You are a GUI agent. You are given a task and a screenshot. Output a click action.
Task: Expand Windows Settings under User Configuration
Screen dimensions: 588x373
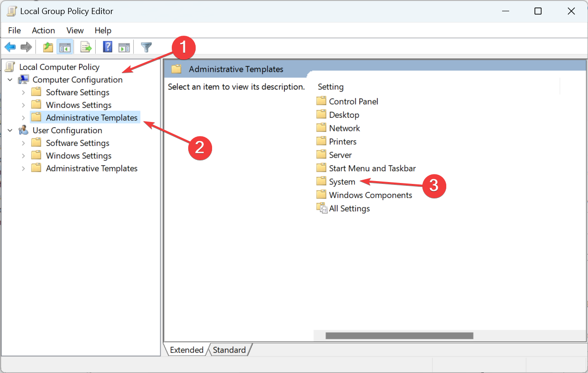[x=23, y=156]
